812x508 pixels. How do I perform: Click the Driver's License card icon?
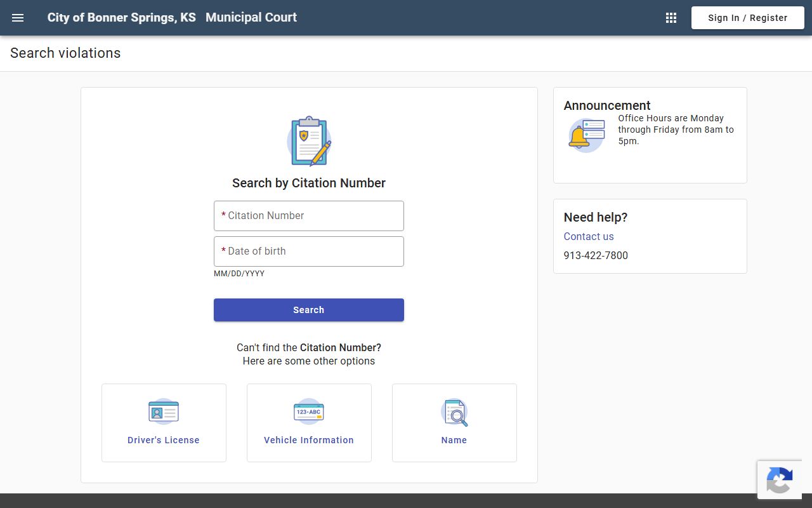[164, 411]
